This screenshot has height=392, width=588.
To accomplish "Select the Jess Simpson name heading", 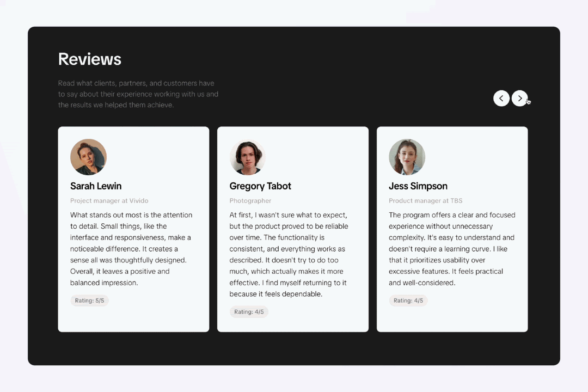I will pyautogui.click(x=418, y=186).
